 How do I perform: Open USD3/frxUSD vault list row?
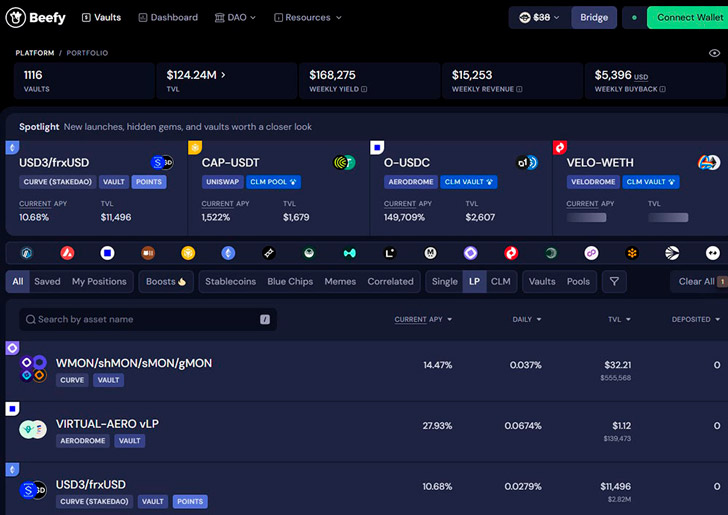tap(367, 489)
